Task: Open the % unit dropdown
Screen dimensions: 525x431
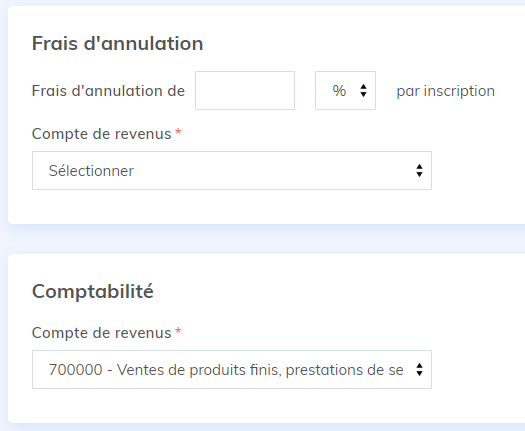Action: (345, 90)
